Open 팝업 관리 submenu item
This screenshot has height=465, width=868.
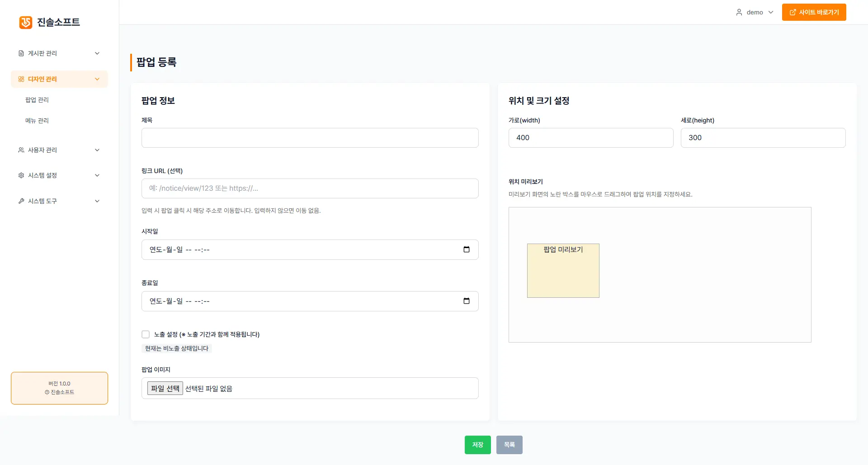coord(37,100)
